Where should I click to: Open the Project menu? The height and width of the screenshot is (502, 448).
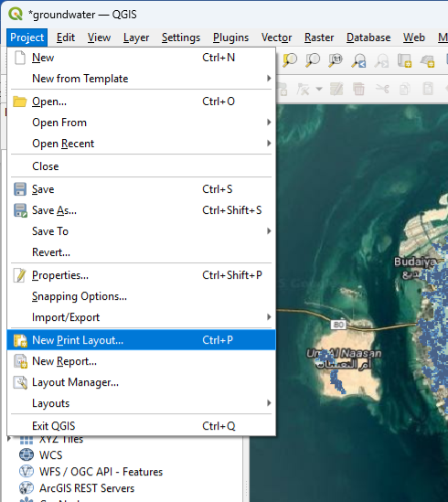pos(27,37)
